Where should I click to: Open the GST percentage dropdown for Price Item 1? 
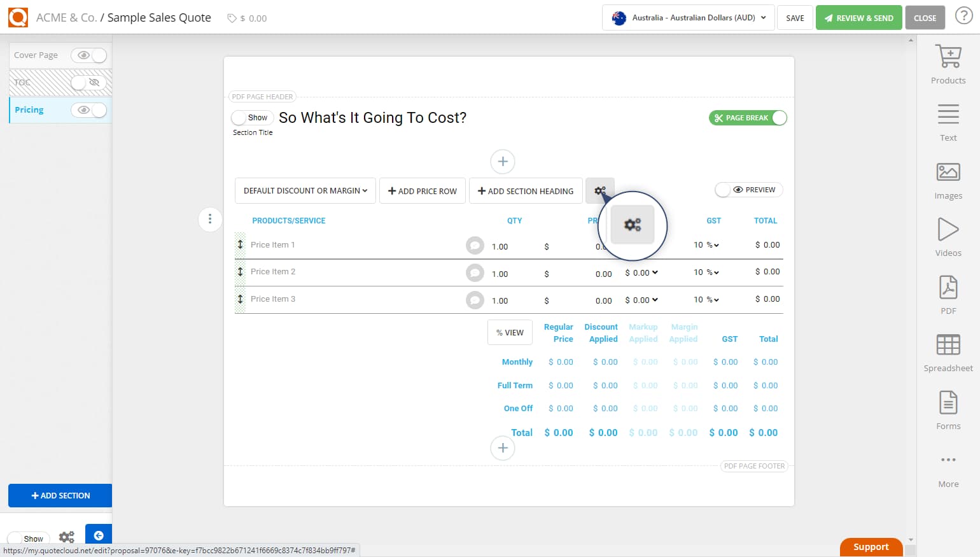pyautogui.click(x=706, y=244)
